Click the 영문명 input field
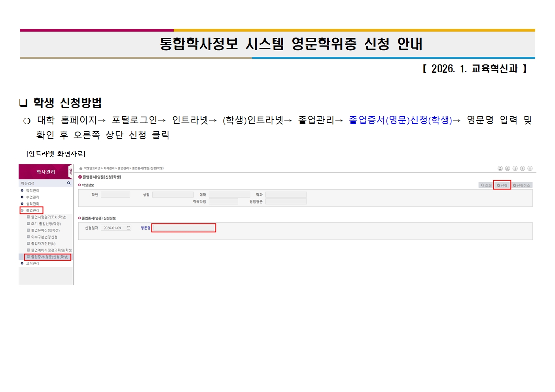 point(184,228)
